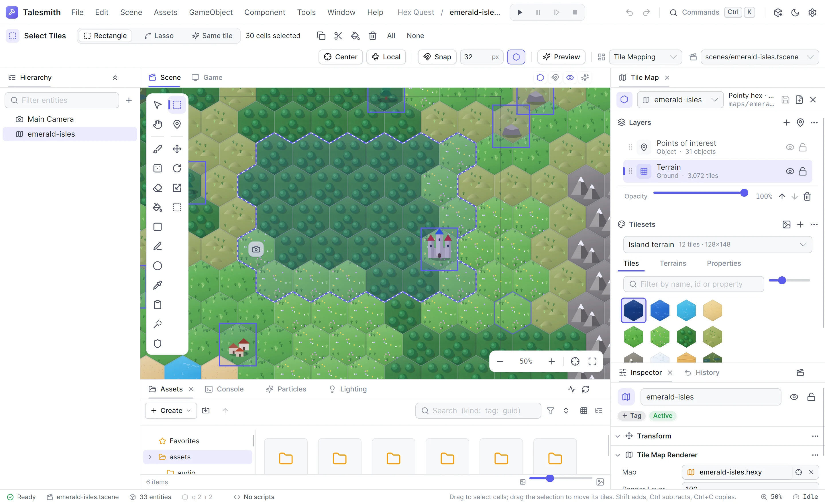This screenshot has width=825, height=504.
Task: Toggle Terrain layer visibility eye
Action: (790, 171)
